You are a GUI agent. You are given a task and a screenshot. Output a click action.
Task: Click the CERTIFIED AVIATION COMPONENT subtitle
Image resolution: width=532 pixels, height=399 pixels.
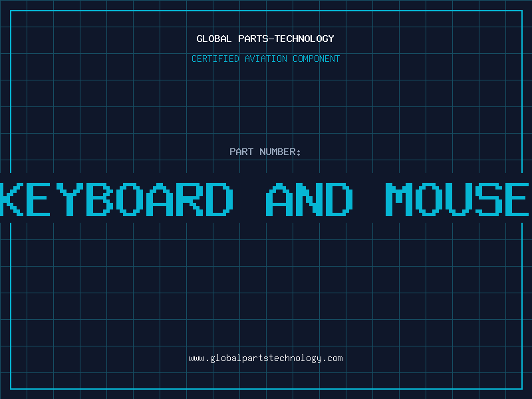[265, 59]
